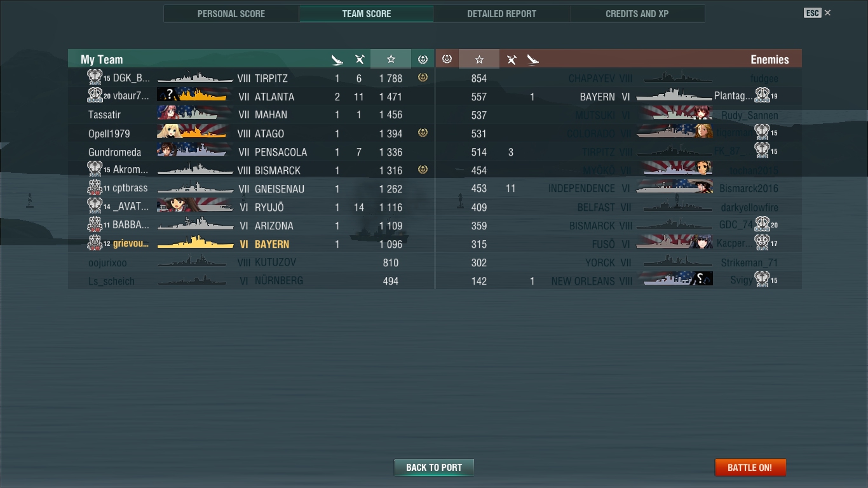
Task: Select the highlighted Bayern player row
Action: [251, 244]
